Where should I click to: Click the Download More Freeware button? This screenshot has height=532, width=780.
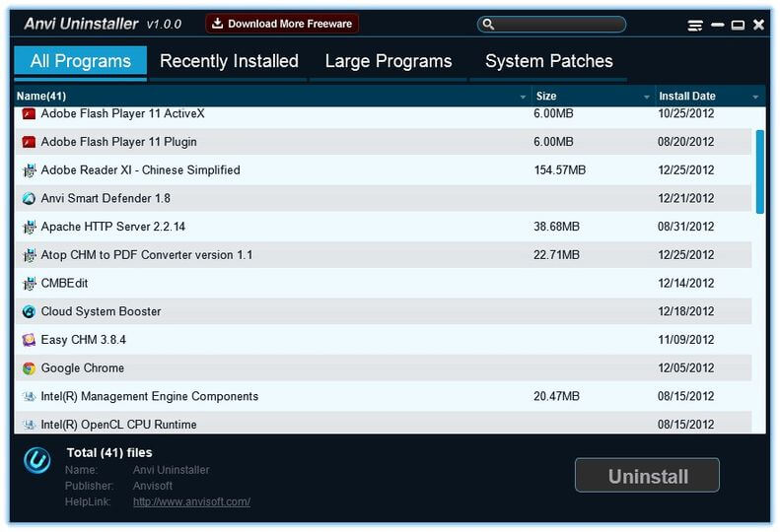[x=282, y=24]
